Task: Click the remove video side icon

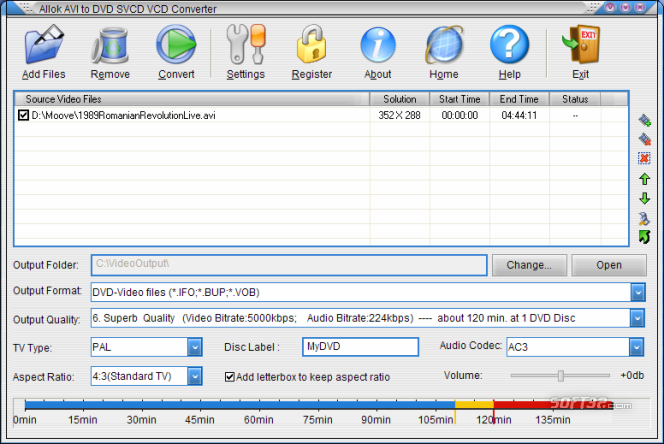Action: pos(645,139)
